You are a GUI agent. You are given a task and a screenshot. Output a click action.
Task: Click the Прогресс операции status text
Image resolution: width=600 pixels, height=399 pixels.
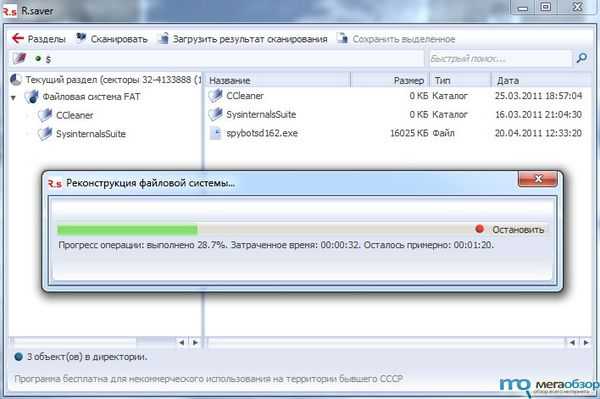tap(276, 245)
